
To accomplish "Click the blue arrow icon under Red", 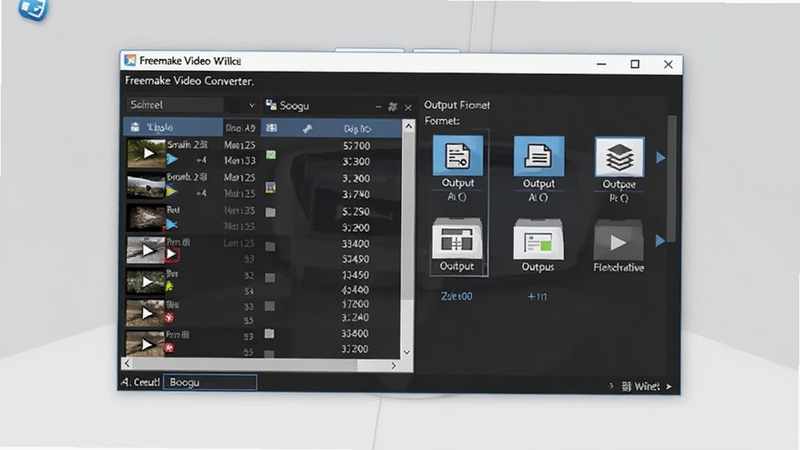I will [172, 224].
